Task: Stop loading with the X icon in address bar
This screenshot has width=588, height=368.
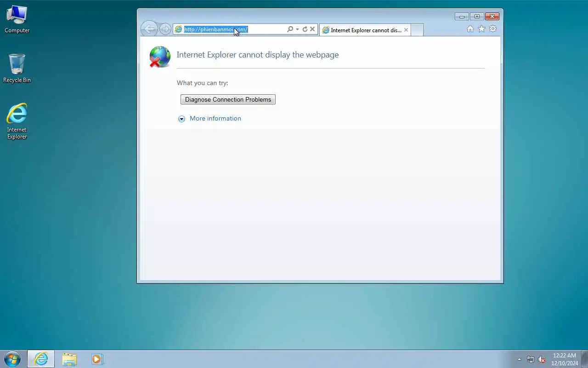Action: point(312,29)
